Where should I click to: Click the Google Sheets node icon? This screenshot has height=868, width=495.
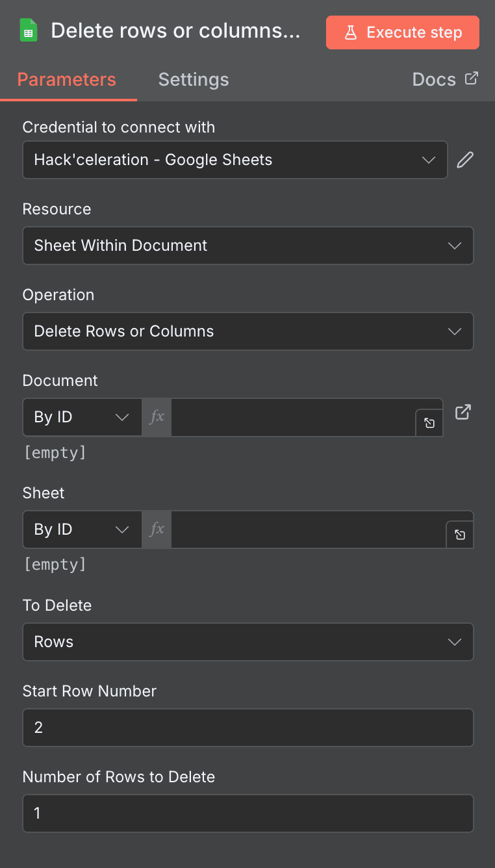(x=29, y=30)
